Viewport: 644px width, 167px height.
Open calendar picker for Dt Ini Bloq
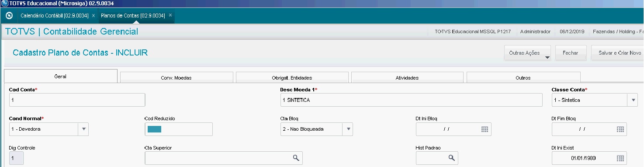pyautogui.click(x=484, y=129)
